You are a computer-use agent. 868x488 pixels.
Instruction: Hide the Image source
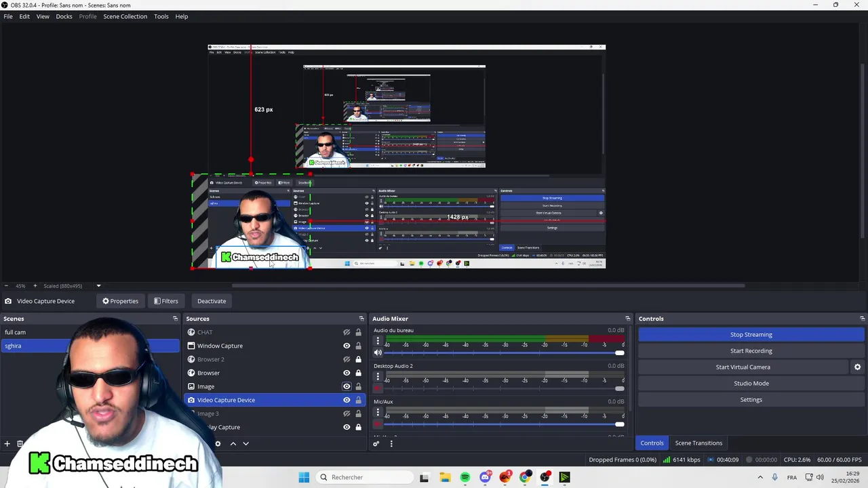[347, 386]
